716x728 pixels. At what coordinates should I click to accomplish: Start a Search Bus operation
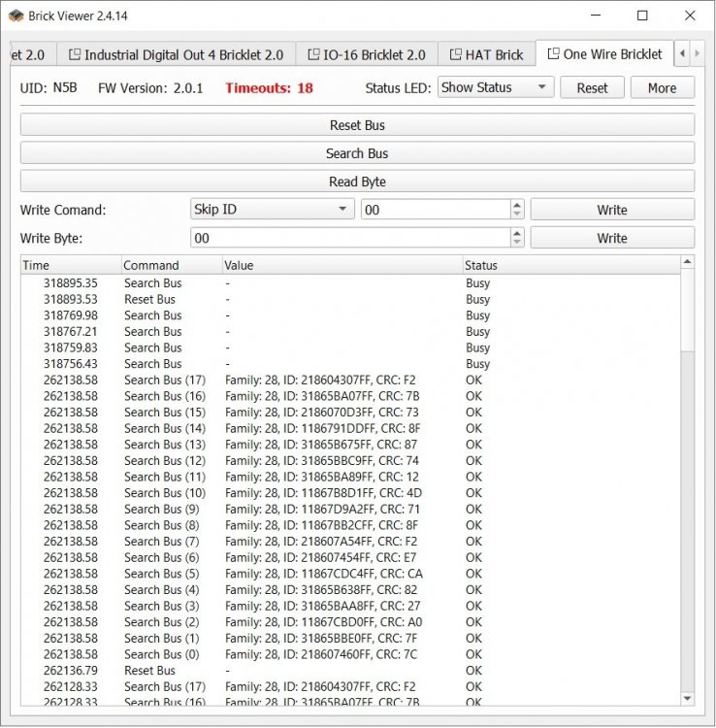click(357, 153)
